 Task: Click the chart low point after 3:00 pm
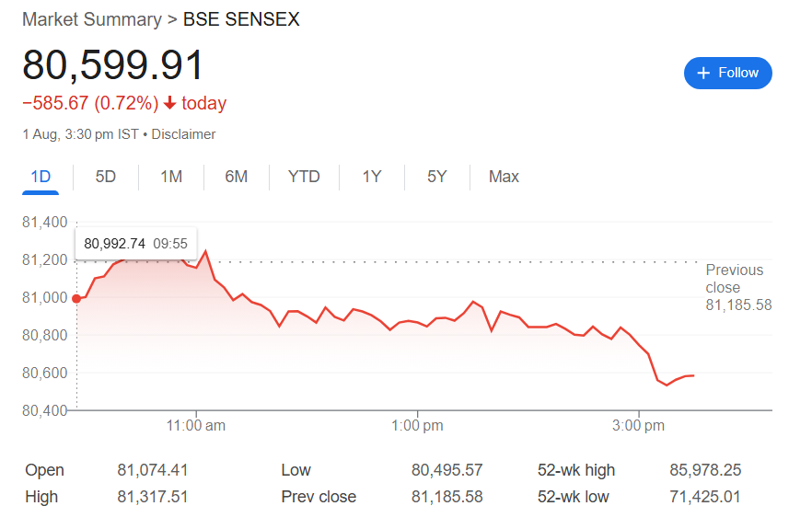tap(667, 385)
